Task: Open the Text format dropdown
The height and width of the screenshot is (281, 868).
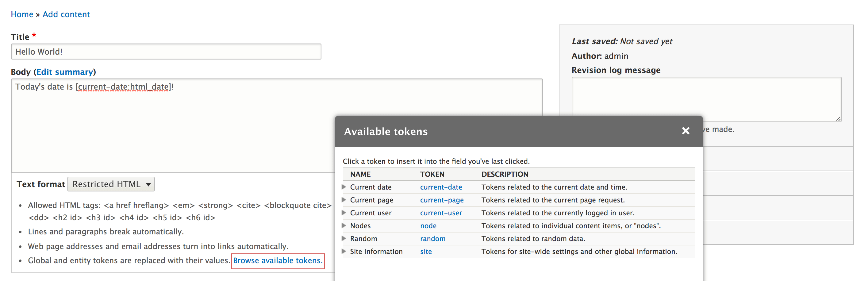Action: [x=111, y=184]
